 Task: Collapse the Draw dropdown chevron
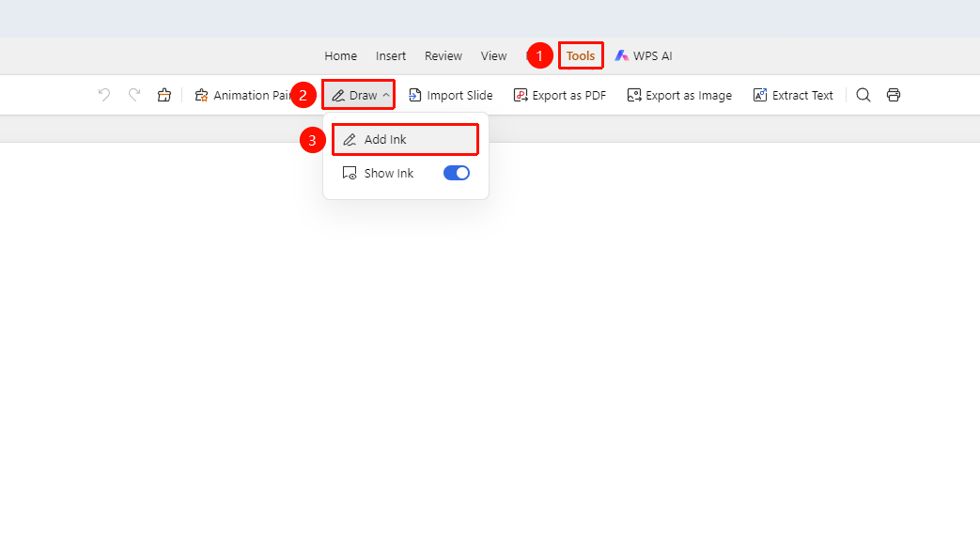386,95
